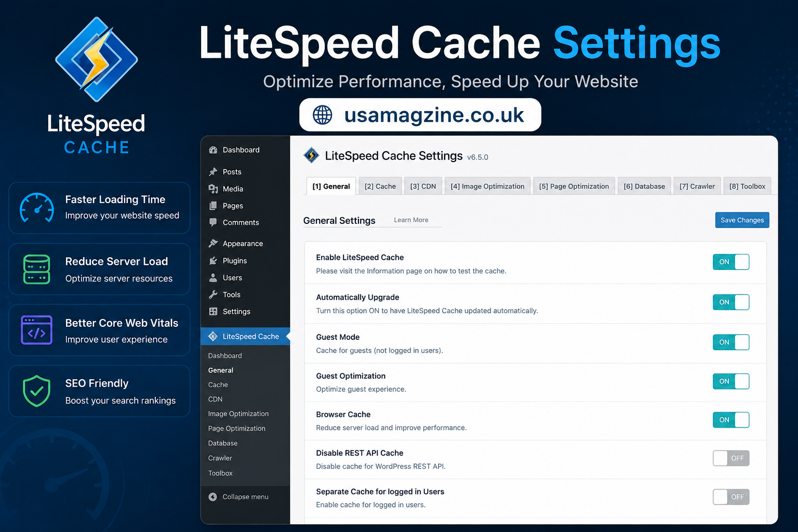Enable Disable REST API Cache toggle
This screenshot has width=798, height=532.
[731, 458]
